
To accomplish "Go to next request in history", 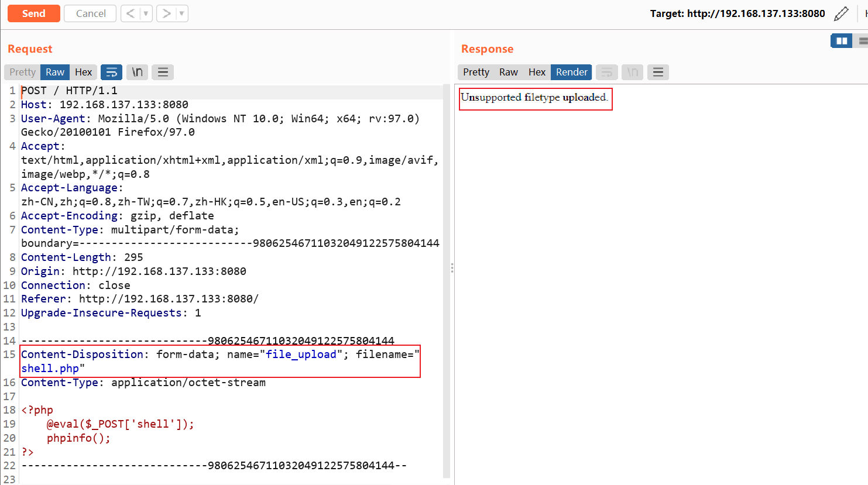I will pos(166,13).
